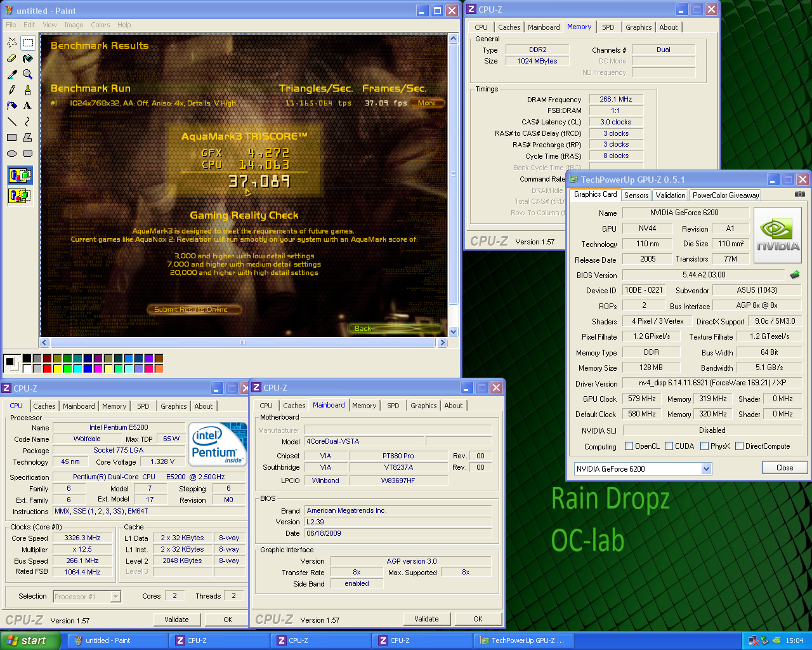This screenshot has height=650, width=812.
Task: Open the Validation tab in GPU-Z
Action: pyautogui.click(x=671, y=196)
